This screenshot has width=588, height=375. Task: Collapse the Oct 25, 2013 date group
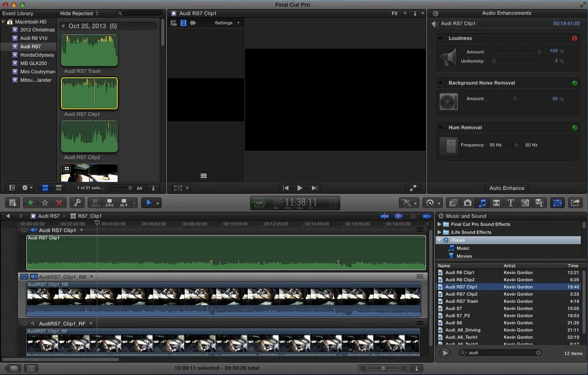63,26
